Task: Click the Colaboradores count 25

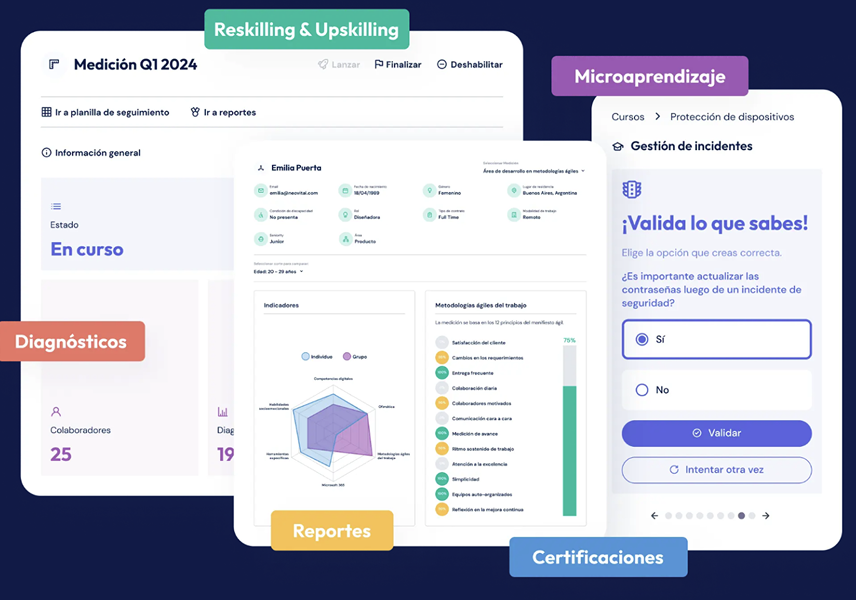Action: coord(61,454)
